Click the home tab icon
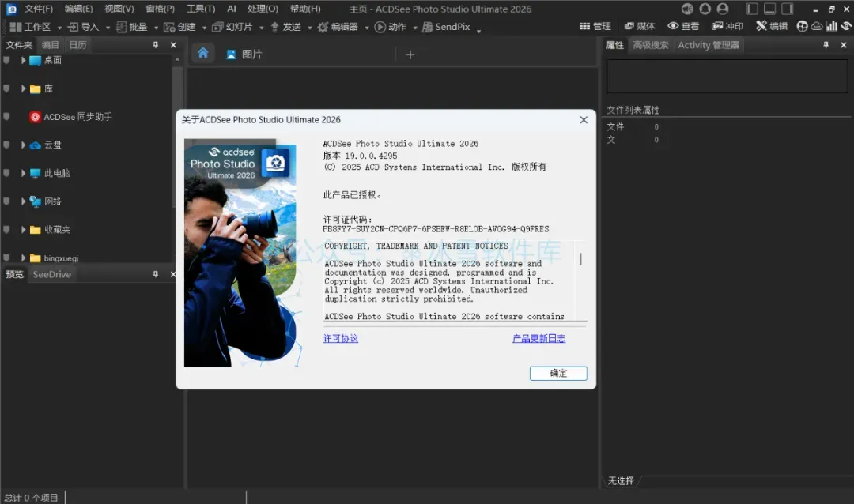 coord(203,54)
